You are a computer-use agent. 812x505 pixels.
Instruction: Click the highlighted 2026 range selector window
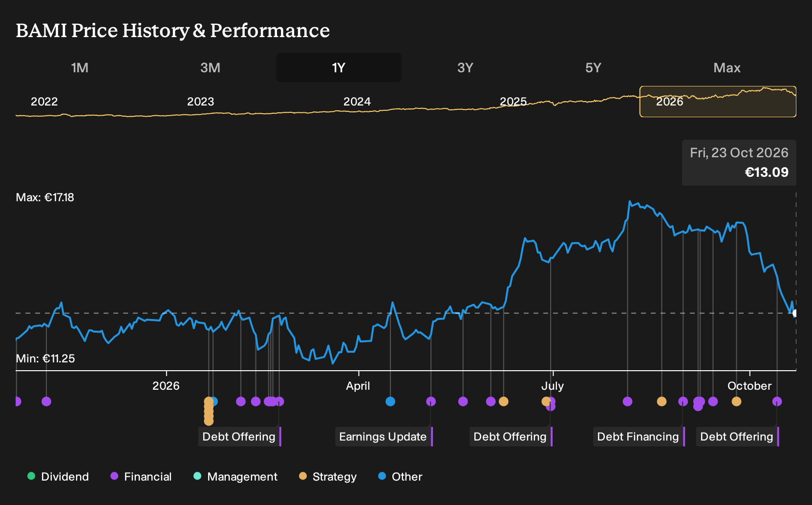point(718,102)
